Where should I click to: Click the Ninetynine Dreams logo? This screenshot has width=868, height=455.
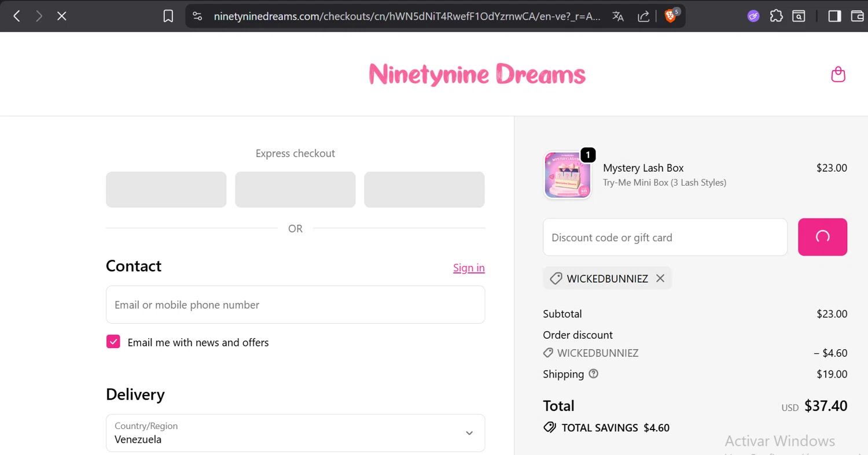tap(477, 75)
